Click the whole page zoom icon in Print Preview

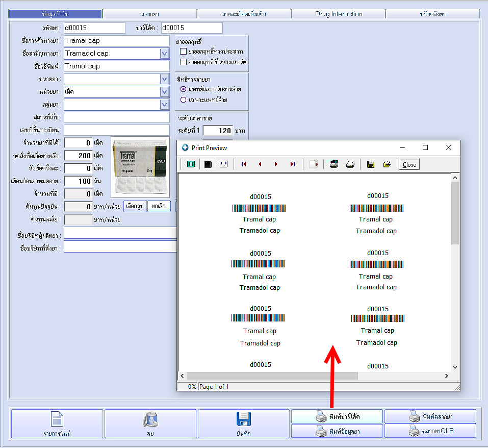pyautogui.click(x=191, y=164)
